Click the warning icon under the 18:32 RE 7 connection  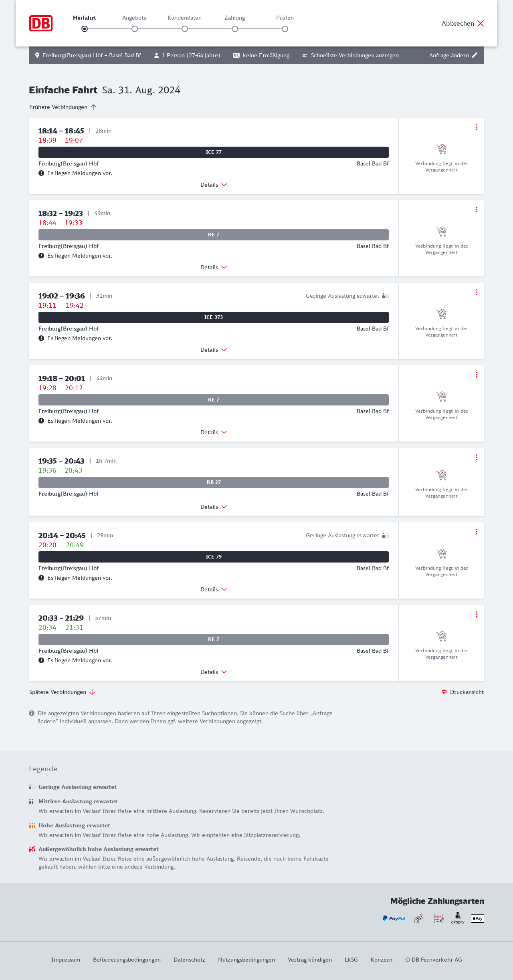(41, 256)
